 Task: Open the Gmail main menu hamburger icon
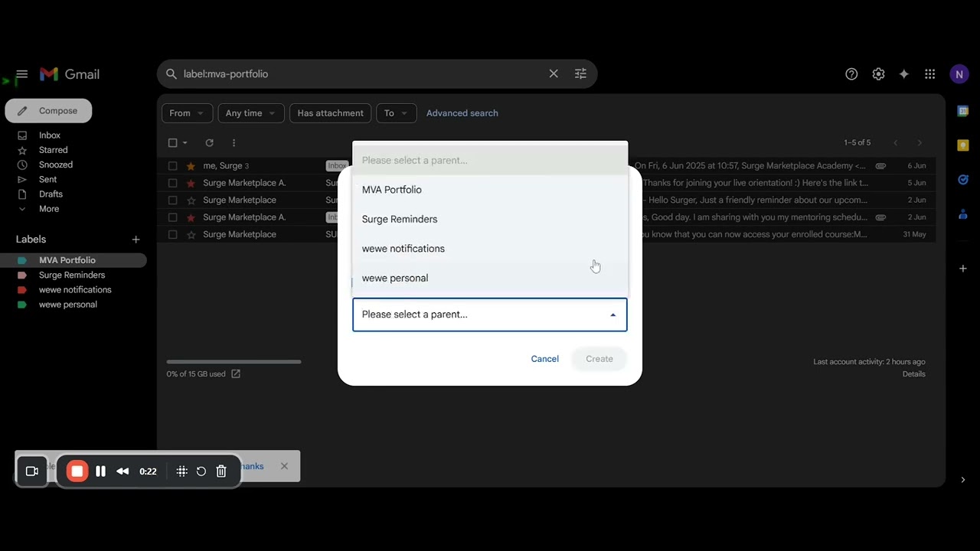click(21, 74)
